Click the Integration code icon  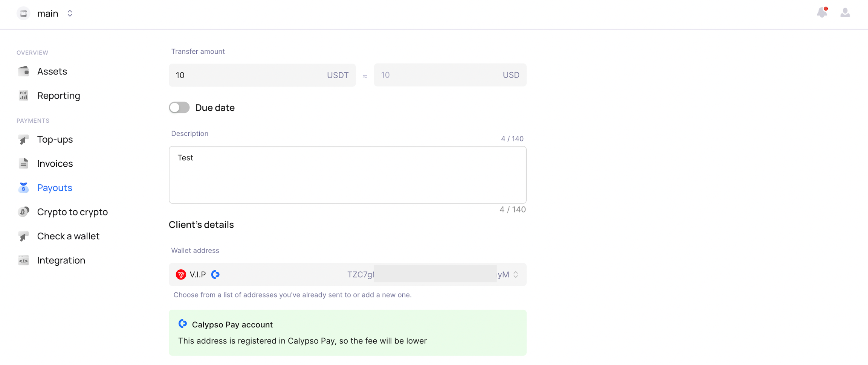(x=23, y=260)
